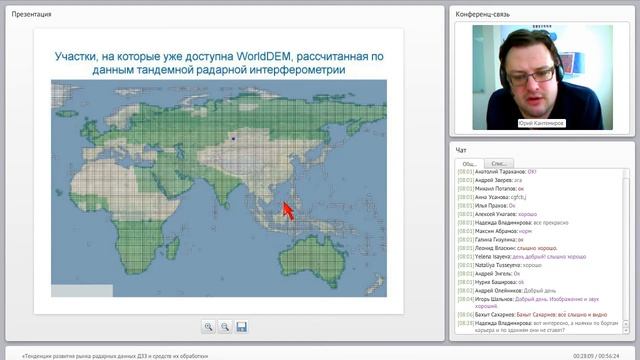Select Галина Гизулина's chat message
The height and width of the screenshot is (360, 640).
[491, 240]
